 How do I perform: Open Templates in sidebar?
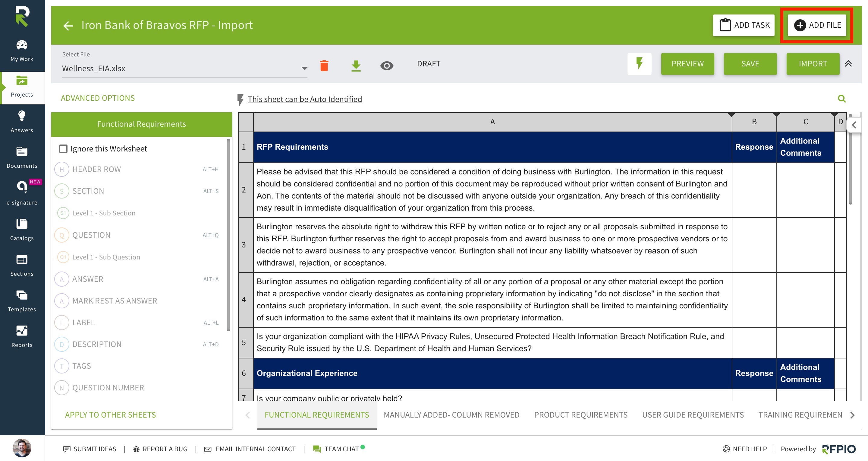[x=22, y=301]
